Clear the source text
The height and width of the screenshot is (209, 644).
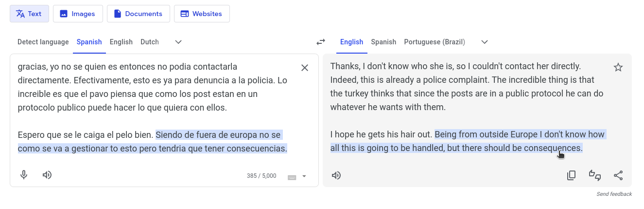[x=305, y=68]
